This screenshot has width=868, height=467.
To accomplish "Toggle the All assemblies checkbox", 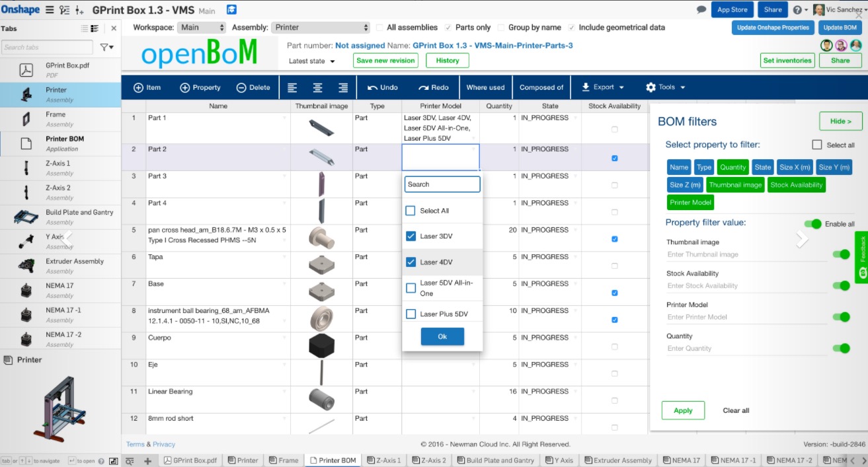I will 379,28.
